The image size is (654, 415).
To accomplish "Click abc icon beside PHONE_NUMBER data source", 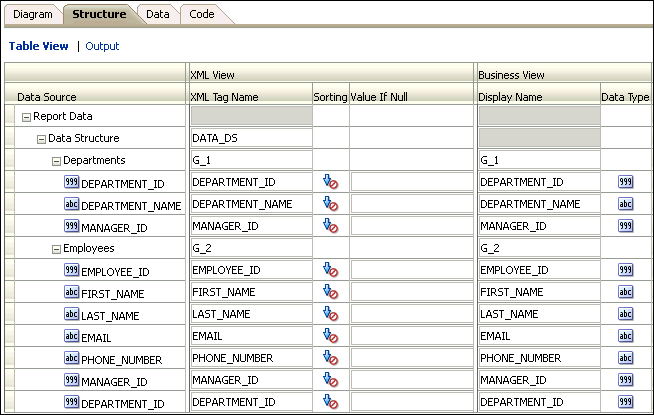I will tap(71, 358).
